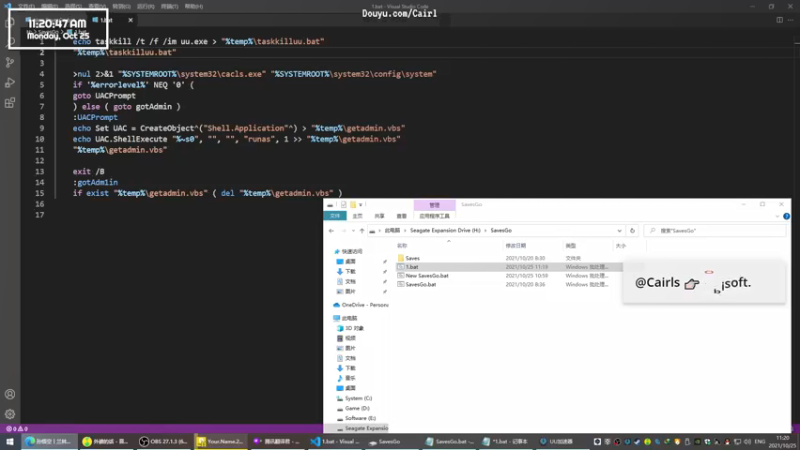Open VS Code Source Control view
Viewport: 800px width, 450px height.
click(10, 62)
